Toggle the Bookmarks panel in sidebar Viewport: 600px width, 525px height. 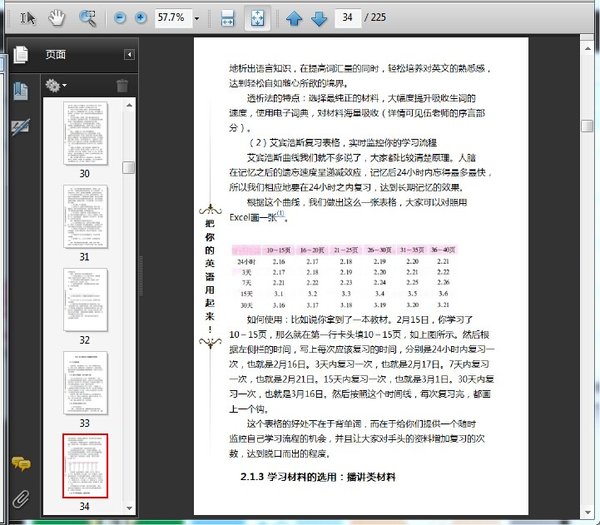pyautogui.click(x=20, y=90)
